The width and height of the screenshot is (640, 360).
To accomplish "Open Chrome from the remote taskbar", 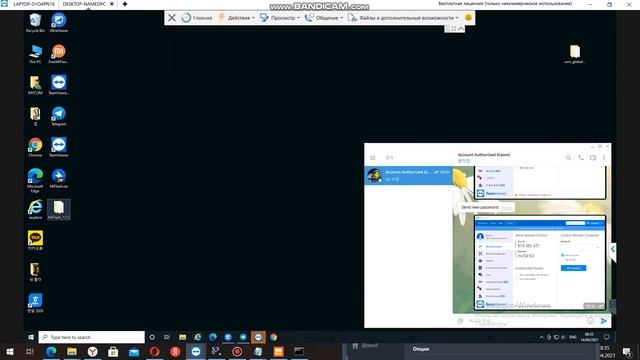I will (273, 337).
